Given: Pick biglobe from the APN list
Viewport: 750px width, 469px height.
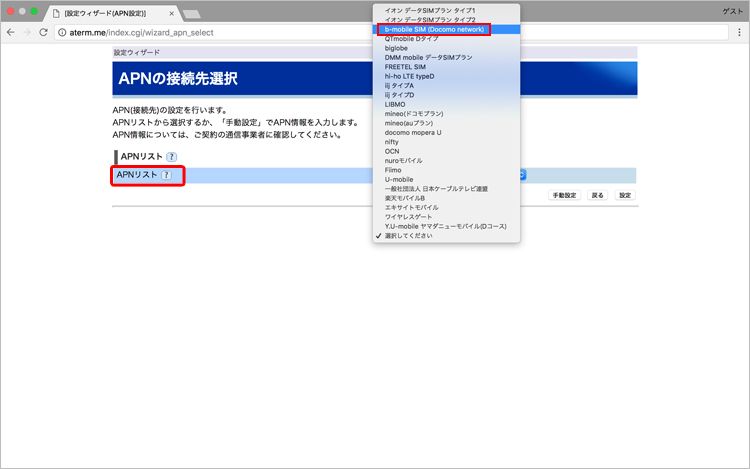Looking at the screenshot, I should pyautogui.click(x=446, y=48).
